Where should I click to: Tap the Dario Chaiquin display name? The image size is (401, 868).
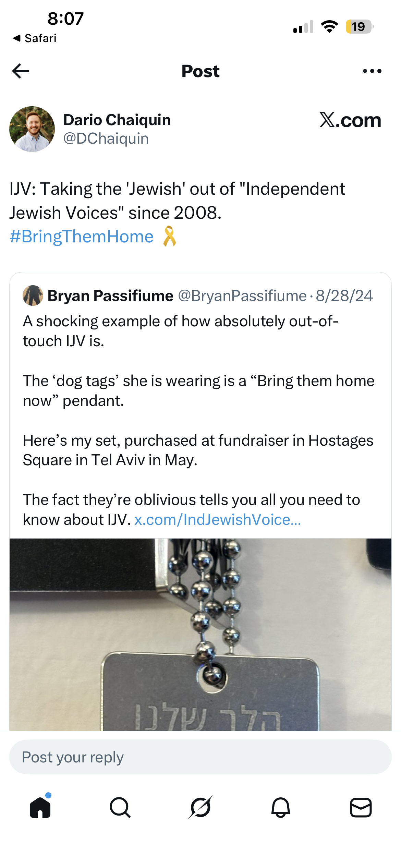point(117,120)
